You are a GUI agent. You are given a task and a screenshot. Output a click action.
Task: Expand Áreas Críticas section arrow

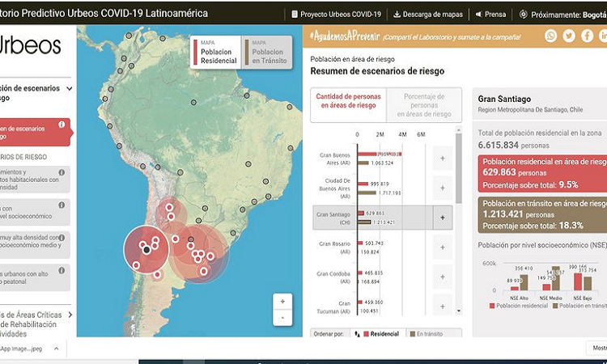(70, 315)
